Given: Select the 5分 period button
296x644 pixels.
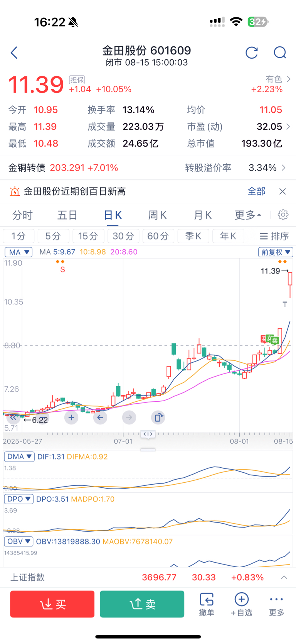Looking at the screenshot, I should pos(53,236).
